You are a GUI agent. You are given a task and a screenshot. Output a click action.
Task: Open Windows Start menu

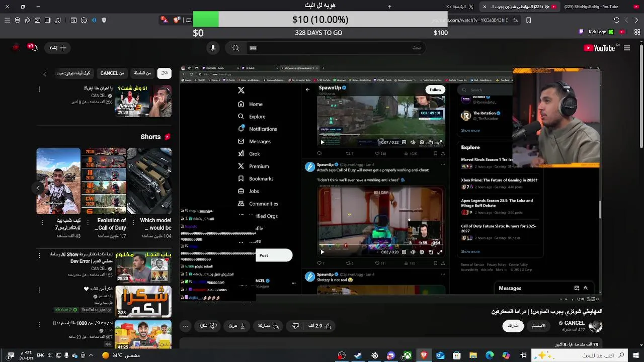[x=636, y=355]
